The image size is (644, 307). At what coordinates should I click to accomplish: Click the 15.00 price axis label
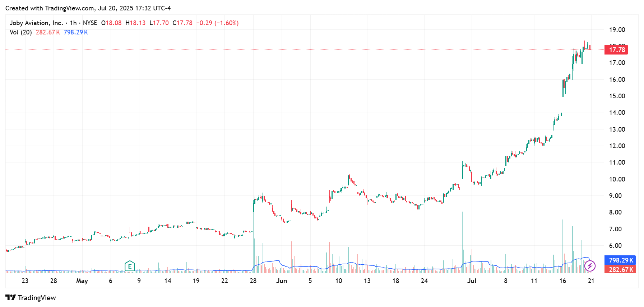coord(617,96)
